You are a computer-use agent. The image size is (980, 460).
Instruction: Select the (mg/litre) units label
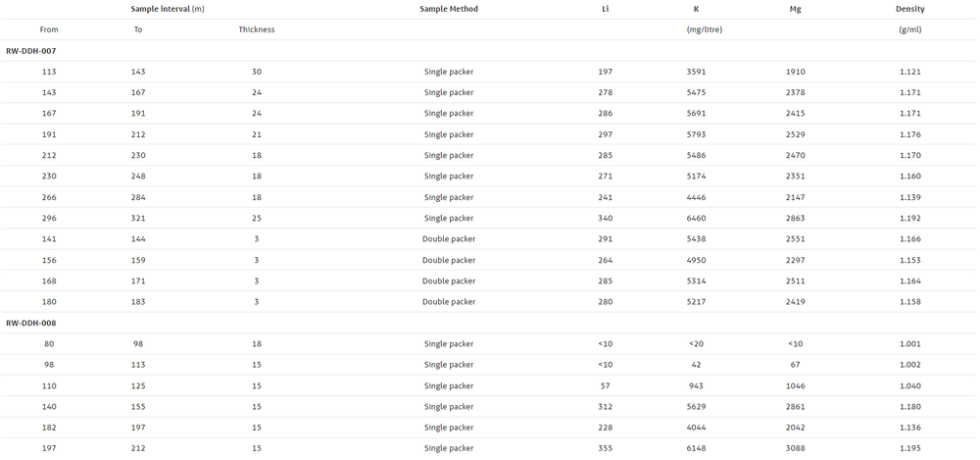click(x=696, y=29)
